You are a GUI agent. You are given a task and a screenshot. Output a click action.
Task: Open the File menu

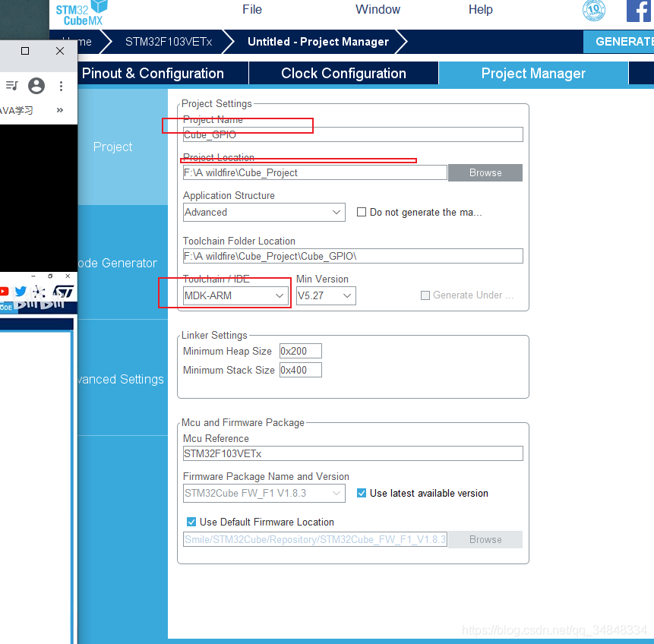coord(252,9)
